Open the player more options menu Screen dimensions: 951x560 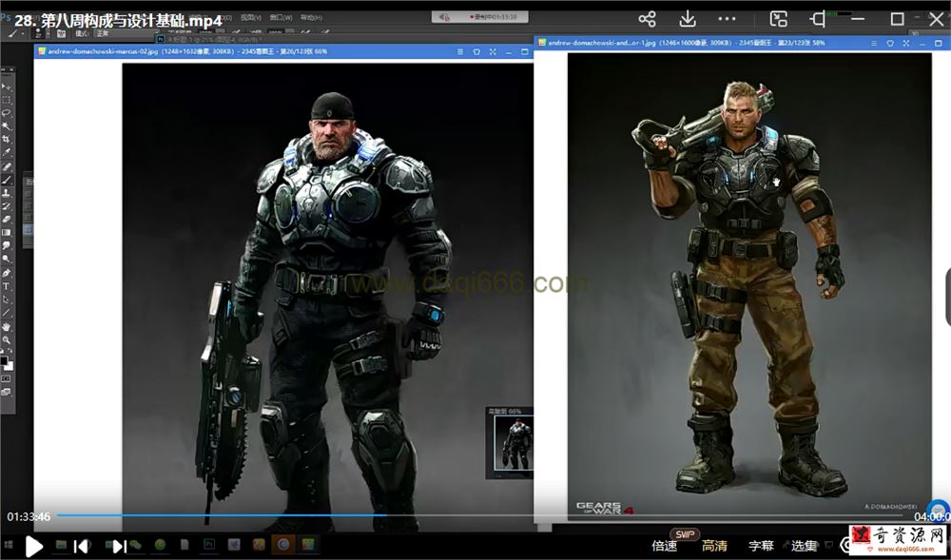(x=728, y=19)
